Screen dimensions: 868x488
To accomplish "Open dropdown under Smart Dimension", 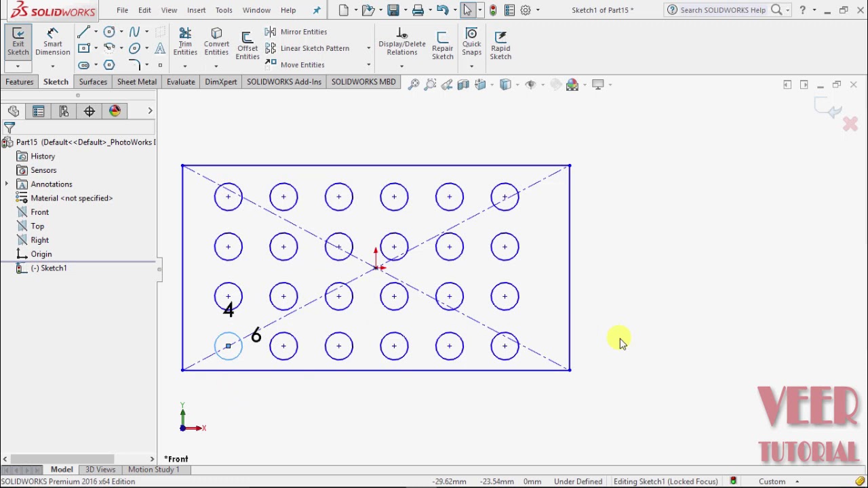I will 53,66.
